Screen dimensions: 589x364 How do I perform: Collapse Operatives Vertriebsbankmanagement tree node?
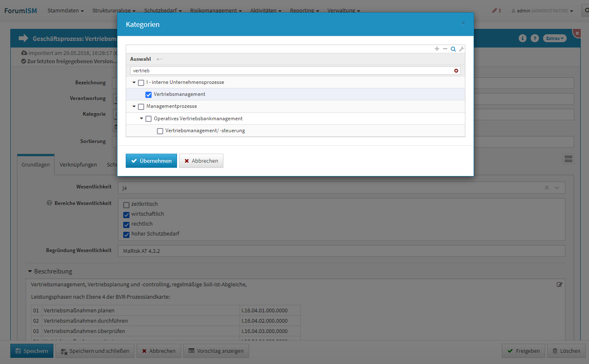click(141, 119)
